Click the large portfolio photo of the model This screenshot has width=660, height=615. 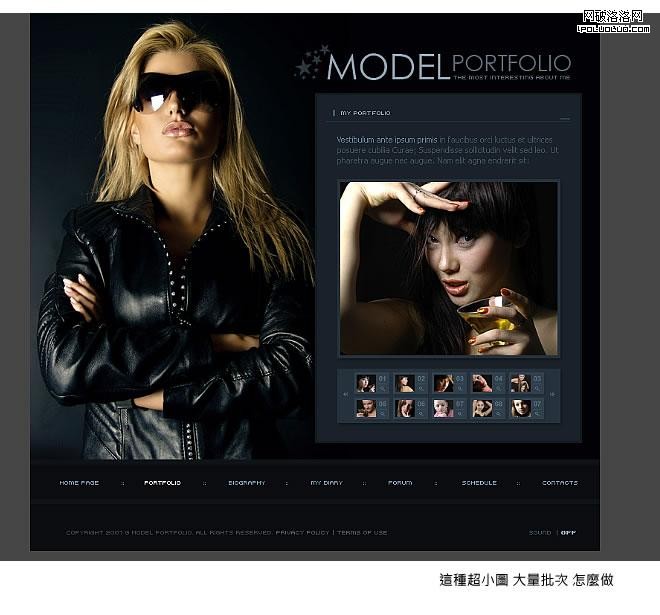click(x=448, y=268)
